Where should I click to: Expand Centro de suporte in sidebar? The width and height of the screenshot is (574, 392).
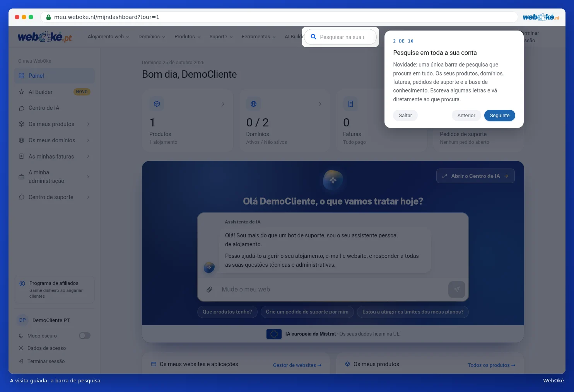pos(88,197)
